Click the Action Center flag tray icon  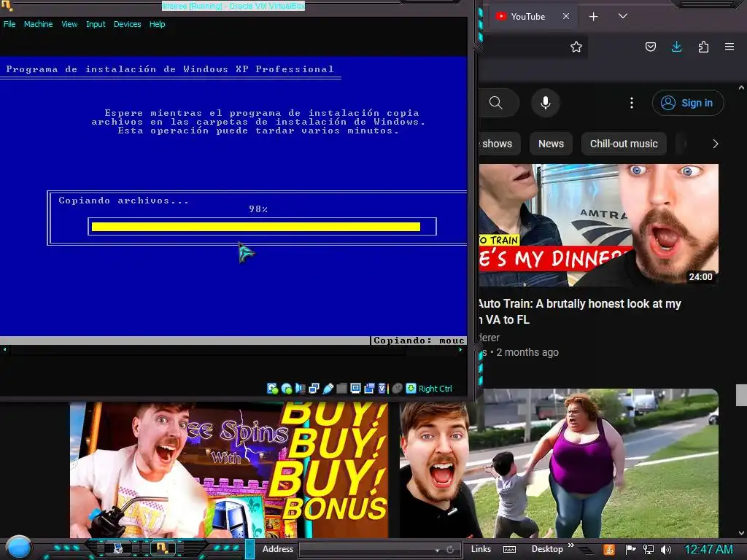tap(630, 550)
